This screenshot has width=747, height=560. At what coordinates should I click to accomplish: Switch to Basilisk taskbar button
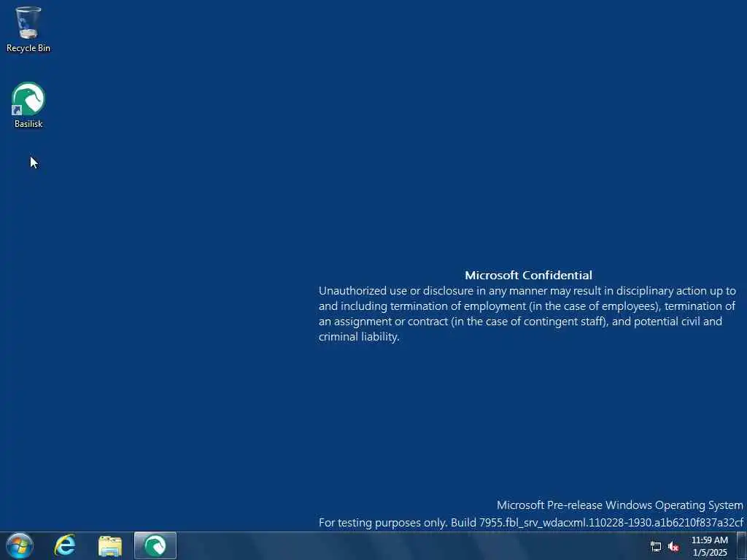pos(155,545)
